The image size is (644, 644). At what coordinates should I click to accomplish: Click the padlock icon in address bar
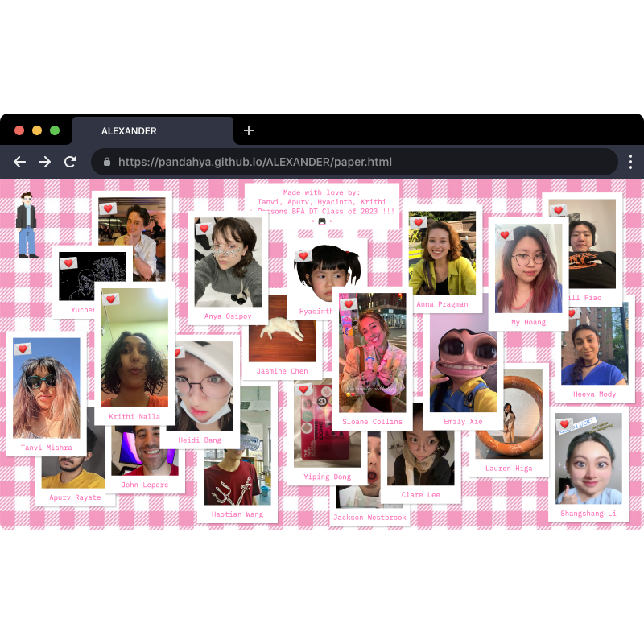(x=107, y=162)
